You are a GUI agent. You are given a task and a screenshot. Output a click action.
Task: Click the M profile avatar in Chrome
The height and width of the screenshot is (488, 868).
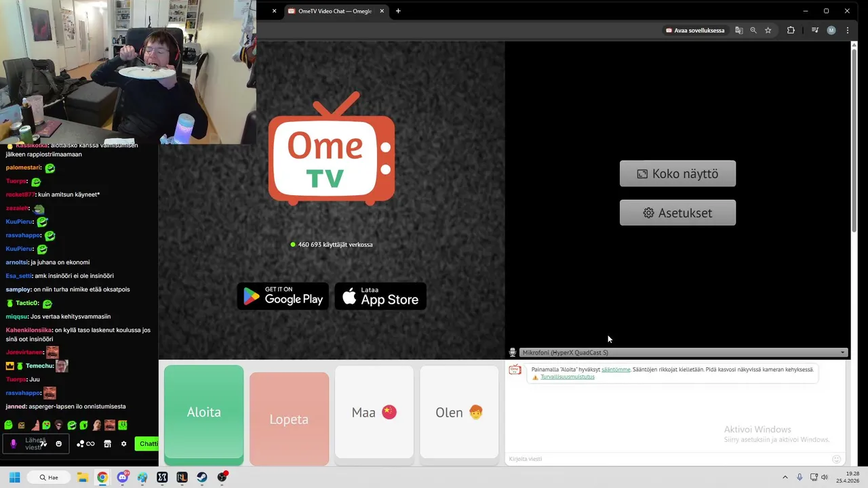click(x=831, y=30)
